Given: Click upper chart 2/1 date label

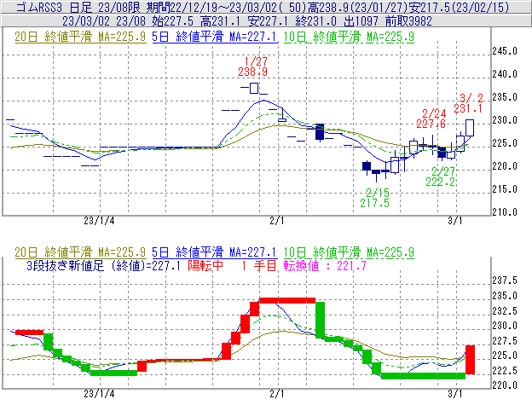Looking at the screenshot, I should click(x=277, y=221).
